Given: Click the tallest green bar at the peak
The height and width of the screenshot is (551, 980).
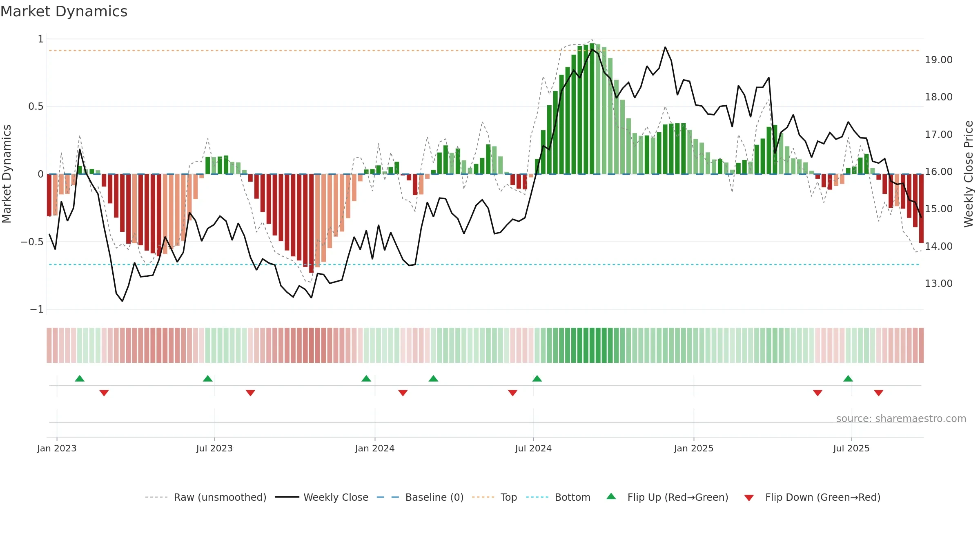Looking at the screenshot, I should click(592, 109).
